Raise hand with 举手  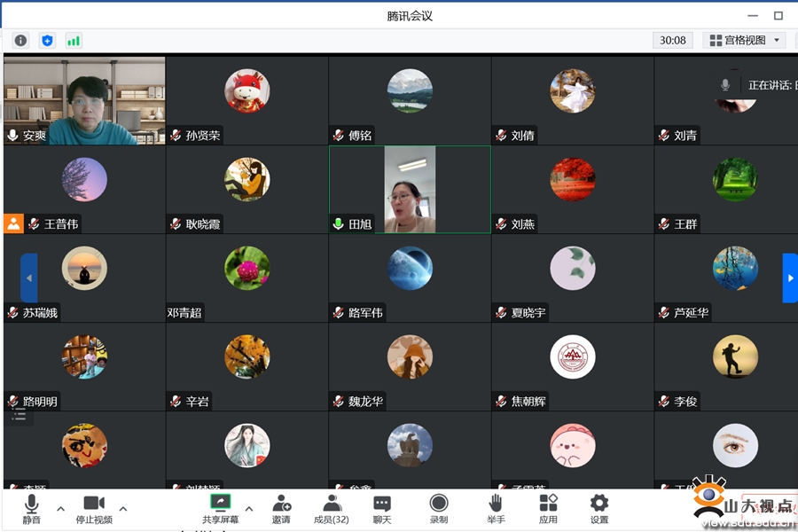(x=496, y=509)
